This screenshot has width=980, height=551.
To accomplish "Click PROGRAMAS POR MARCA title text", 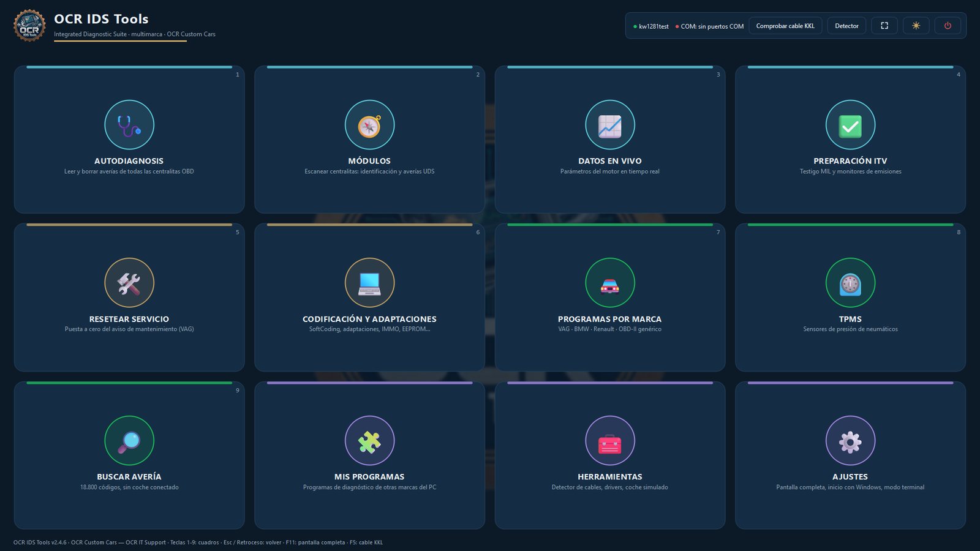I will [x=610, y=319].
